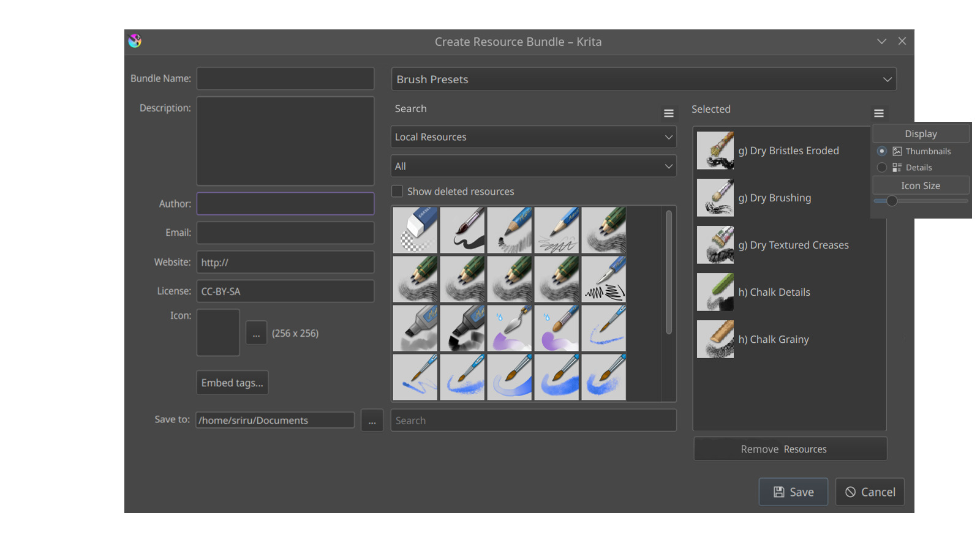
Task: Expand the Local Resources dropdown
Action: coord(533,137)
